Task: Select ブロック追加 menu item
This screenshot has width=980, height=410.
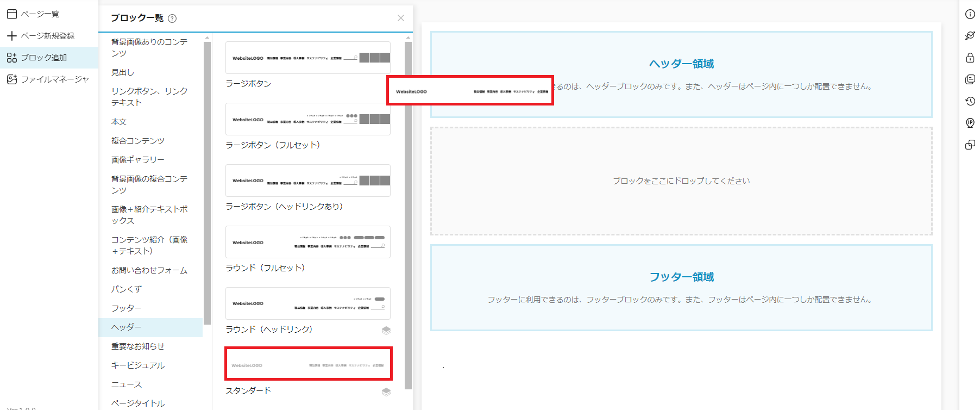Action: (49, 58)
